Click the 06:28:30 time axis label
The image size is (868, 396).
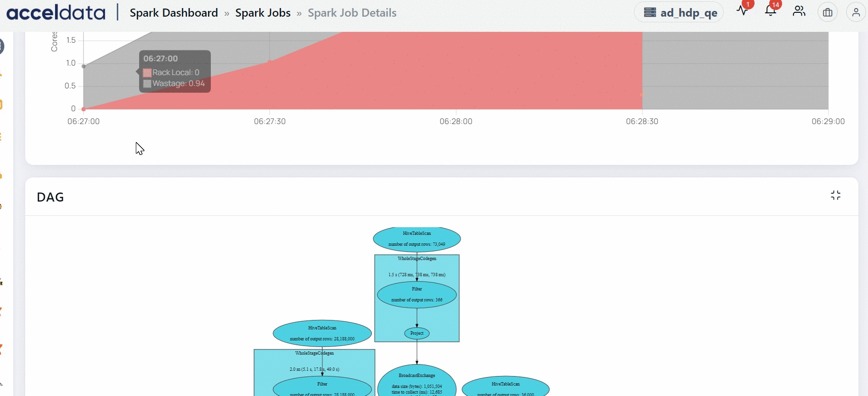[642, 121]
